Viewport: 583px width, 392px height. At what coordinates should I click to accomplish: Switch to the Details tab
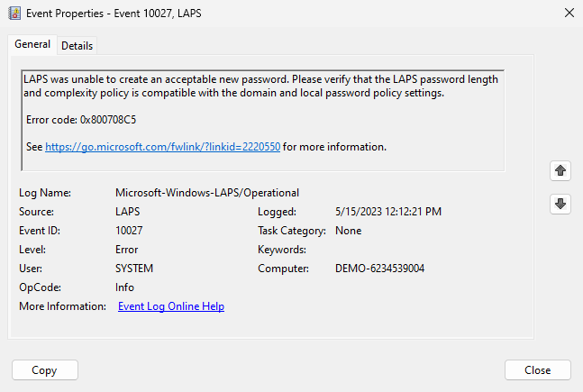(x=77, y=46)
